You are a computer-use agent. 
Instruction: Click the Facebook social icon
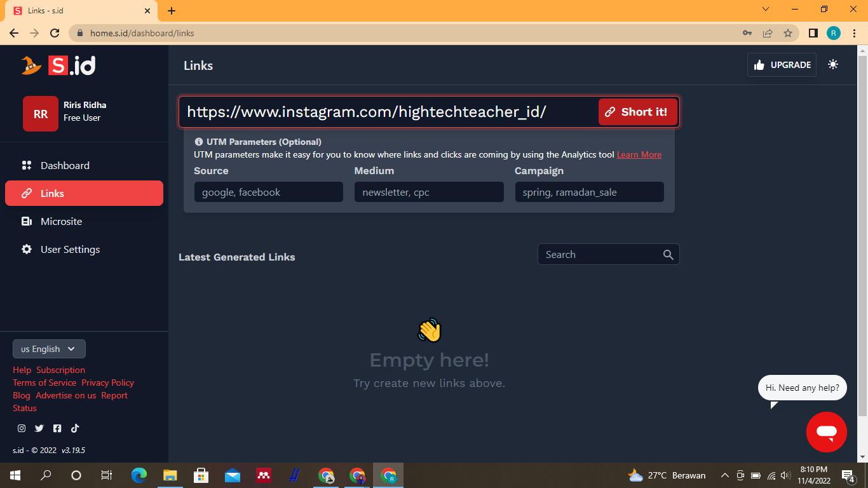[x=57, y=428]
